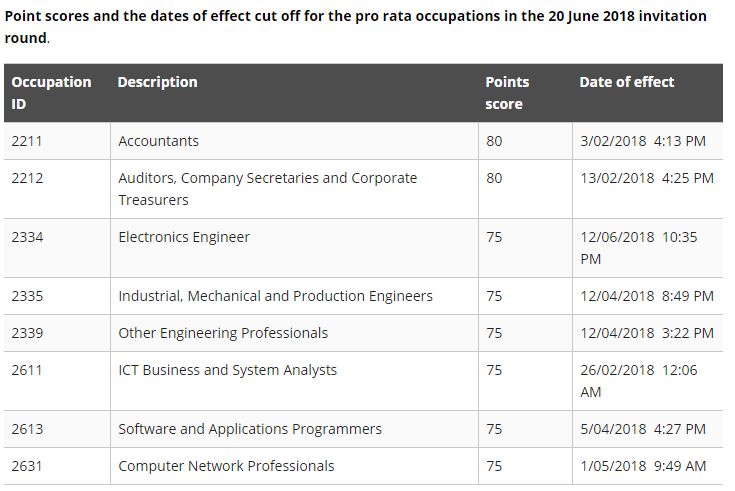The height and width of the screenshot is (491, 735).
Task: Click the invitation round heading text
Action: point(355,27)
